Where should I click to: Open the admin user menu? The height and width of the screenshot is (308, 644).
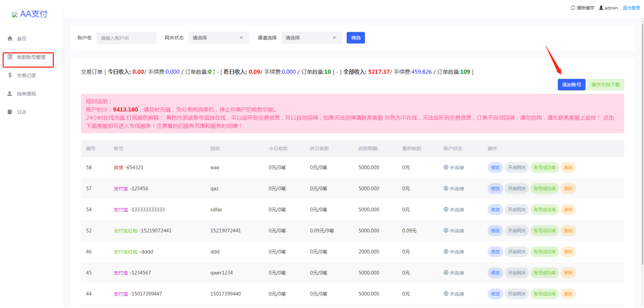tap(611, 8)
